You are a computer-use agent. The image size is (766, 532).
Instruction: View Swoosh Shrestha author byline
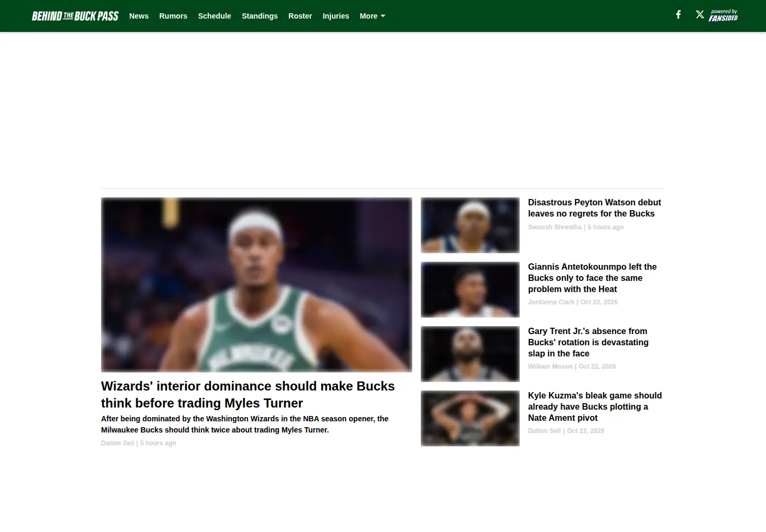pos(555,227)
